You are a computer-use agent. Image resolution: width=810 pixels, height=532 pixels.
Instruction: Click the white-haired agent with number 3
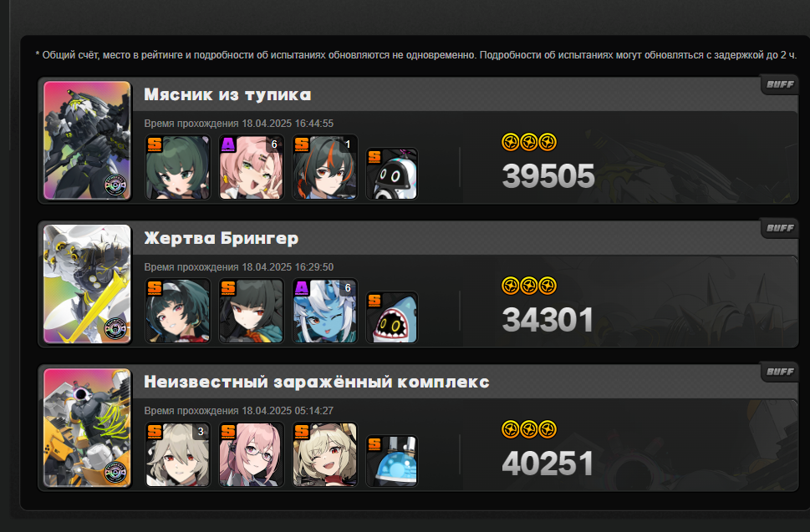(x=178, y=454)
